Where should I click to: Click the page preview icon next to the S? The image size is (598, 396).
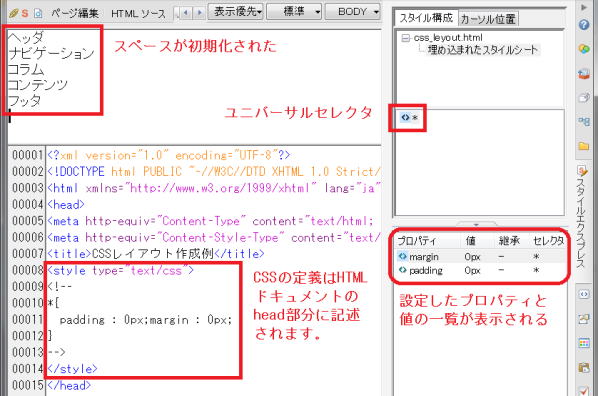[x=38, y=13]
